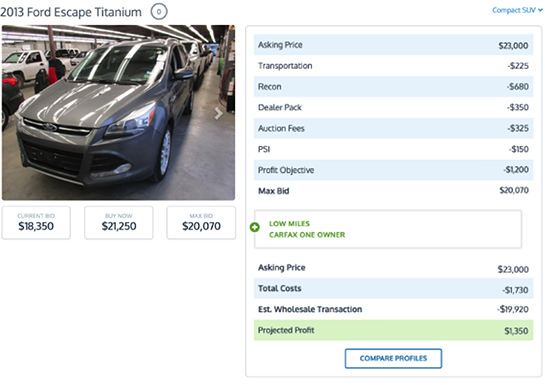Select the Buy Now $21,250 box
This screenshot has height=385, width=545.
pos(119,222)
